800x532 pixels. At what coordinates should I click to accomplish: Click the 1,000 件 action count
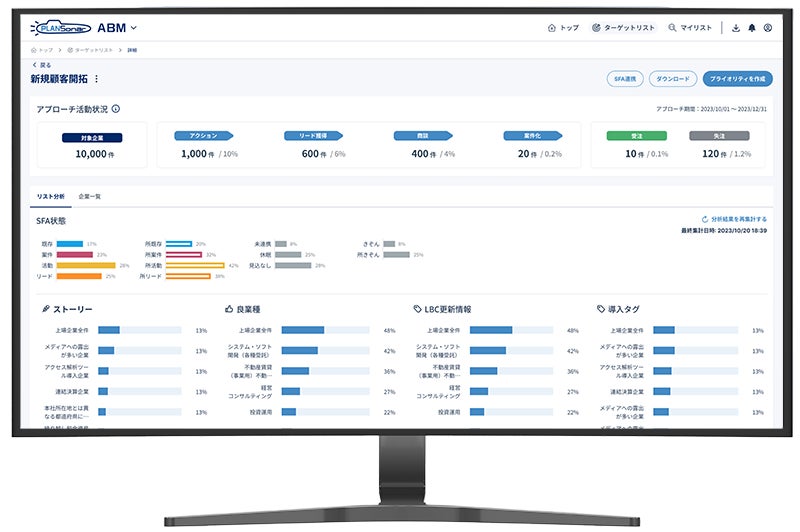[x=197, y=154]
